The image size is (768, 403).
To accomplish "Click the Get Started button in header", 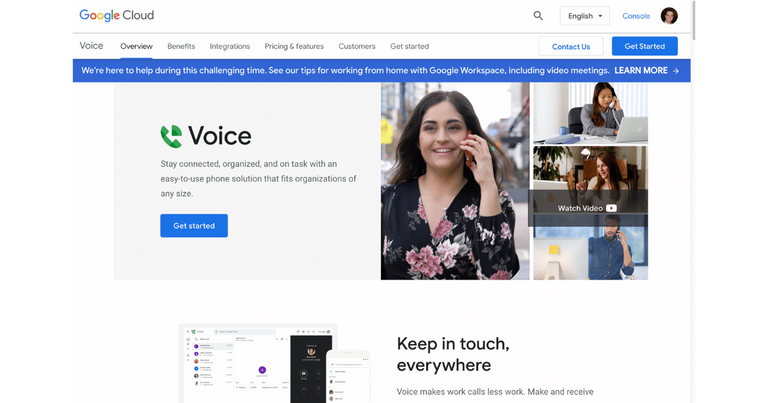I will [645, 46].
